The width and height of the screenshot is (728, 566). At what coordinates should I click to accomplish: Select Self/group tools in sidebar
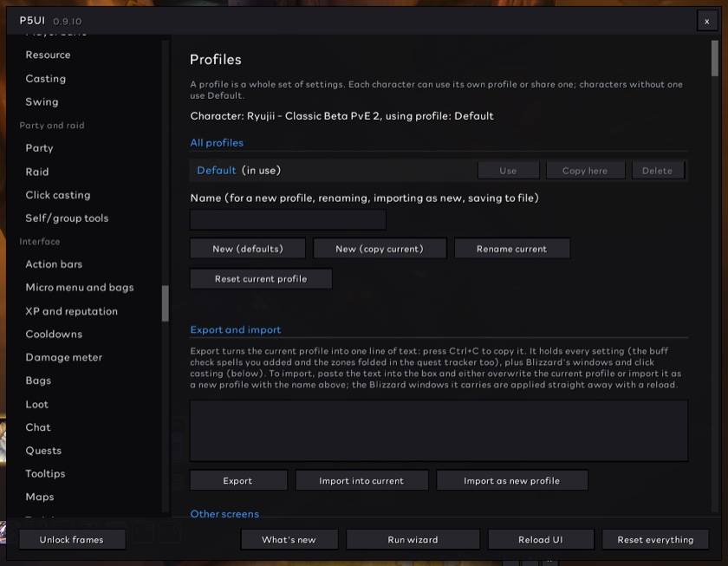point(67,218)
